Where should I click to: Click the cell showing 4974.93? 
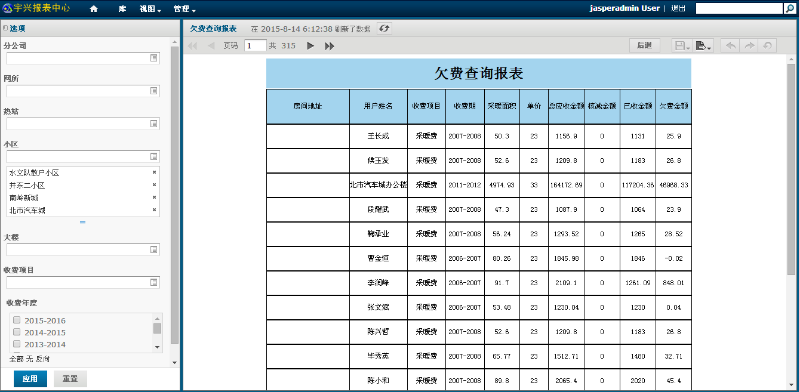click(x=502, y=185)
